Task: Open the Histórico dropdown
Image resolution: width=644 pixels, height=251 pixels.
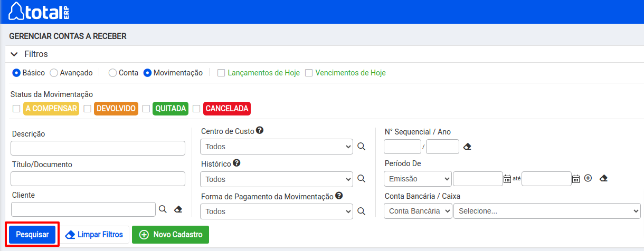Action: (x=277, y=179)
